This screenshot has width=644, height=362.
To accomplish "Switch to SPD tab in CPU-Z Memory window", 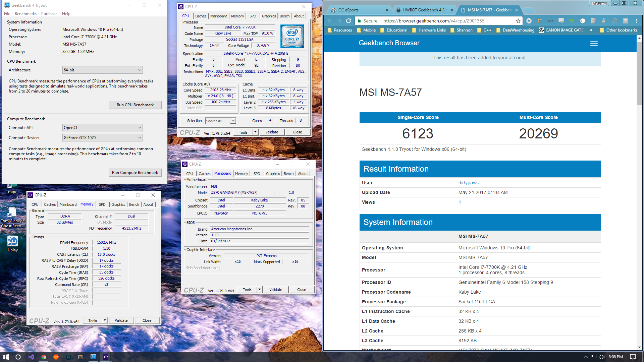I will (x=102, y=204).
